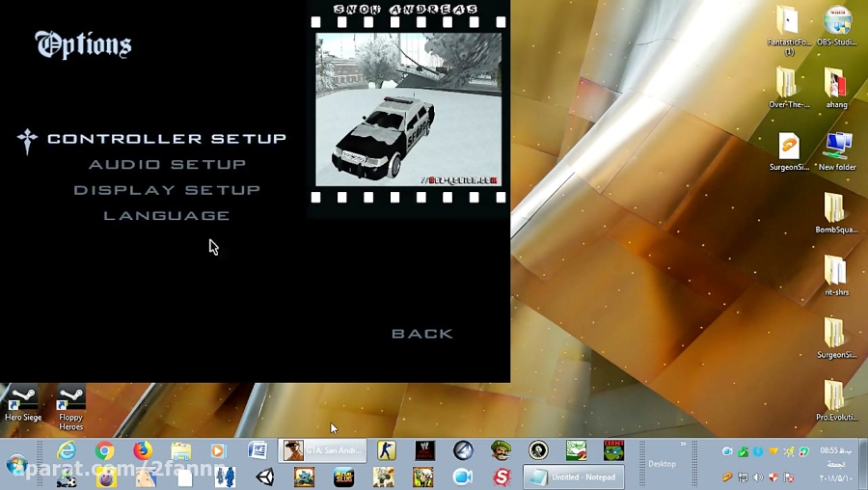
Task: Select the FantasticFo... desktop folder
Action: pyautogui.click(x=789, y=30)
